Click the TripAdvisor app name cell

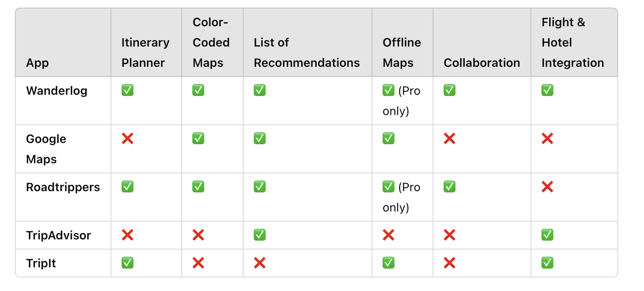pos(58,235)
